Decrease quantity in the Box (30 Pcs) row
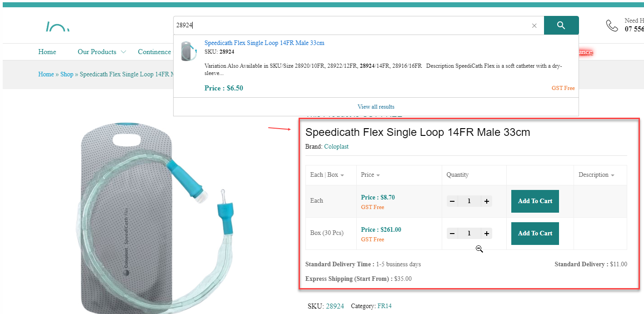Viewport: 644px width, 314px height. coord(452,234)
